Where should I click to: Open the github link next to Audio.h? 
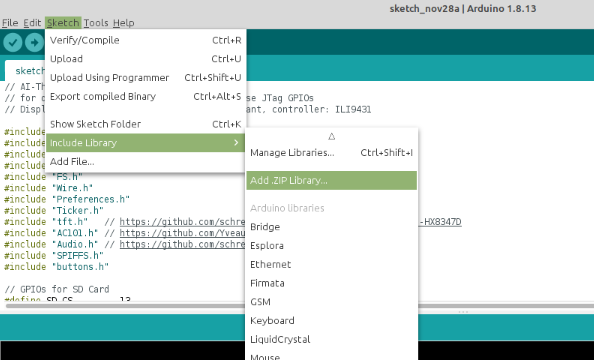click(x=182, y=244)
